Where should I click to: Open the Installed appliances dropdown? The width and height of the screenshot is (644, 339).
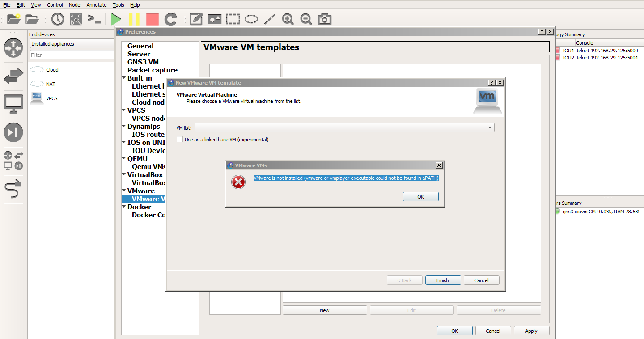click(x=72, y=44)
